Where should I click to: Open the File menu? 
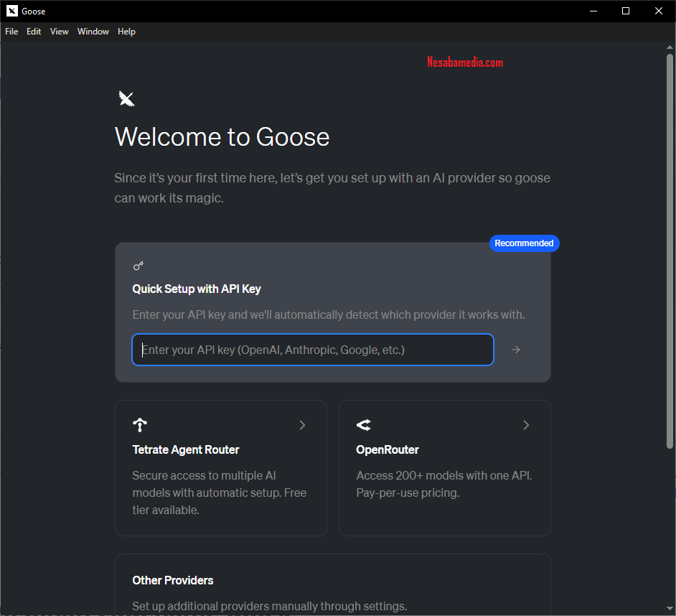click(x=11, y=32)
